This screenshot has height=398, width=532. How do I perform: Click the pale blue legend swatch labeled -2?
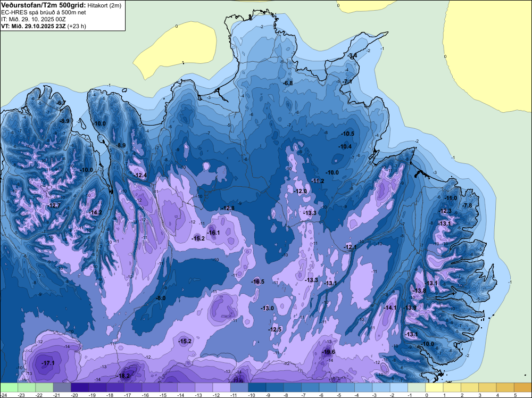tap(398, 387)
